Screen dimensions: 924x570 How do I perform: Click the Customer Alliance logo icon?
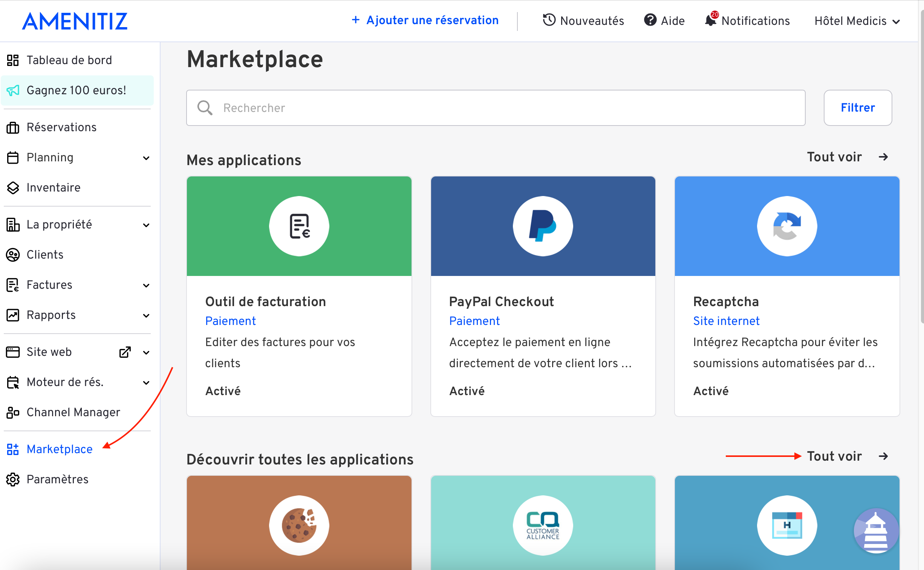coord(543,526)
